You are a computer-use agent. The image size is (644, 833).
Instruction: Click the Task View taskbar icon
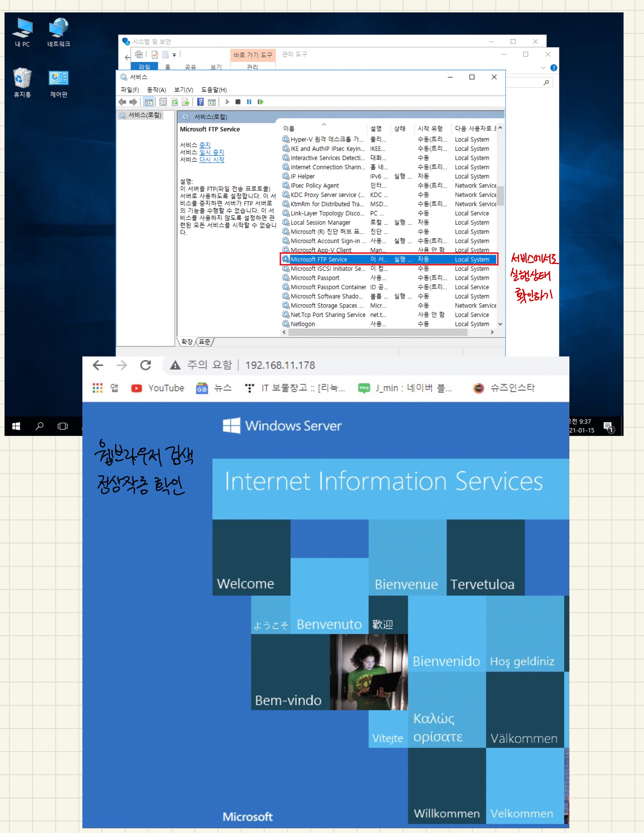pyautogui.click(x=63, y=426)
